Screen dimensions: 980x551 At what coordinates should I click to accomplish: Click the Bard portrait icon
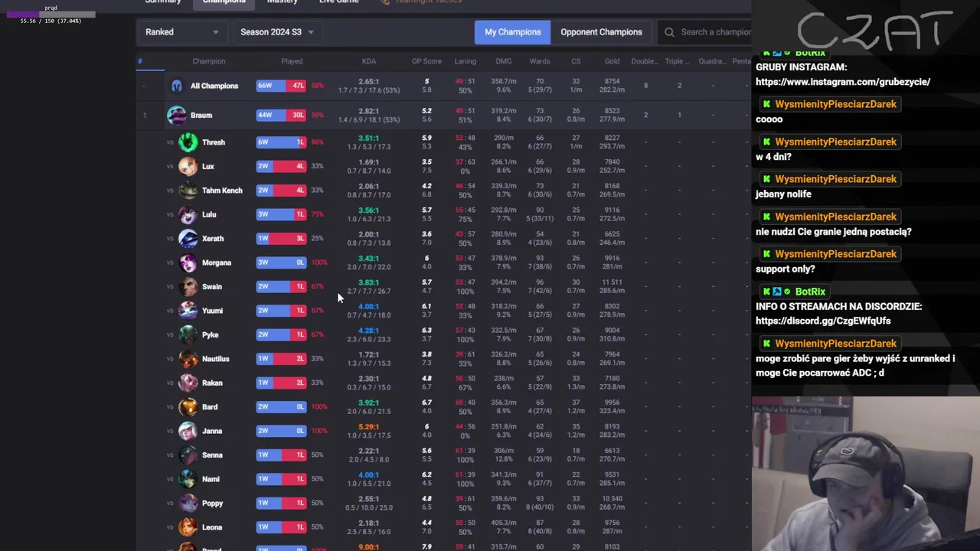(188, 407)
